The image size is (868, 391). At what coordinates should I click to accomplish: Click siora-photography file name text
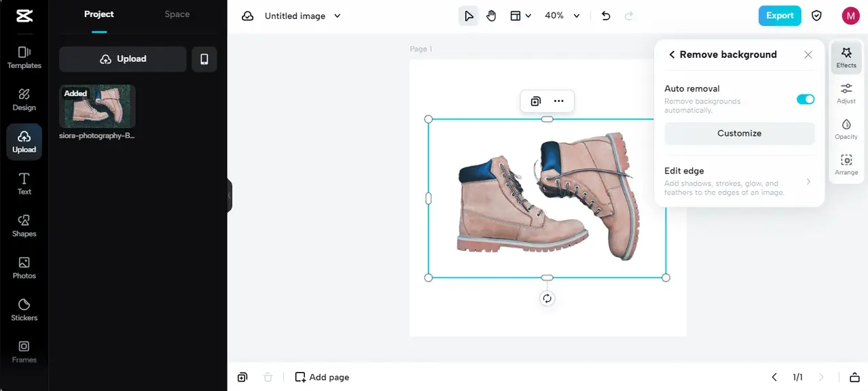coord(97,135)
